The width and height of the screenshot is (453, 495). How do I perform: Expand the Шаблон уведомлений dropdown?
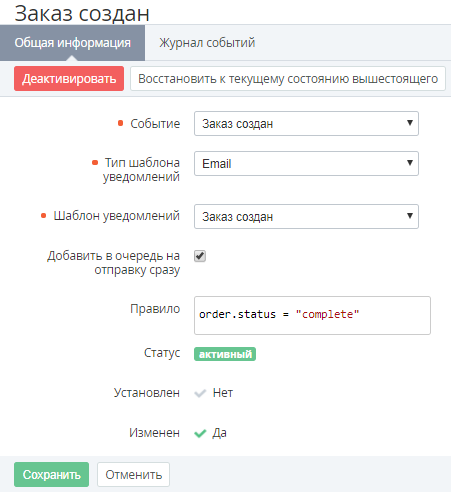coord(306,216)
